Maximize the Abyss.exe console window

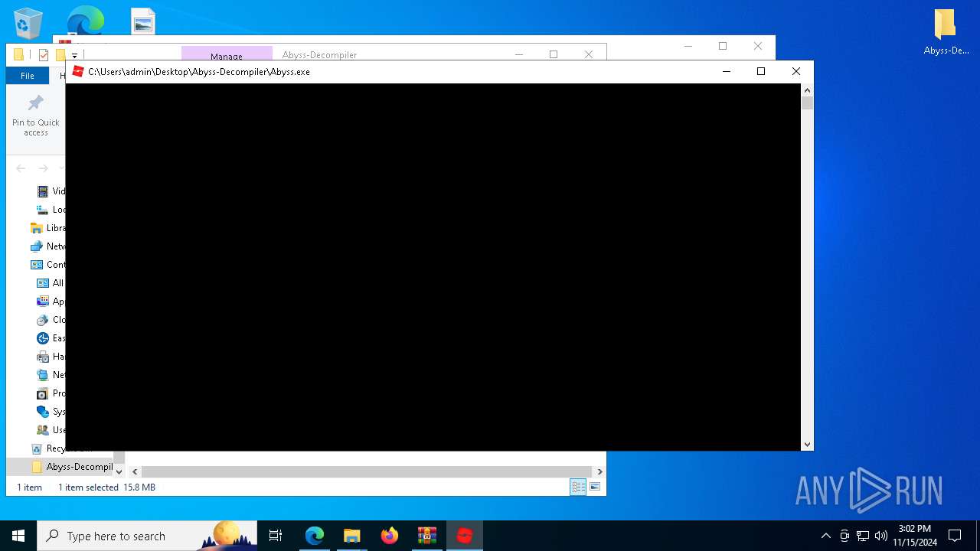[x=761, y=71]
